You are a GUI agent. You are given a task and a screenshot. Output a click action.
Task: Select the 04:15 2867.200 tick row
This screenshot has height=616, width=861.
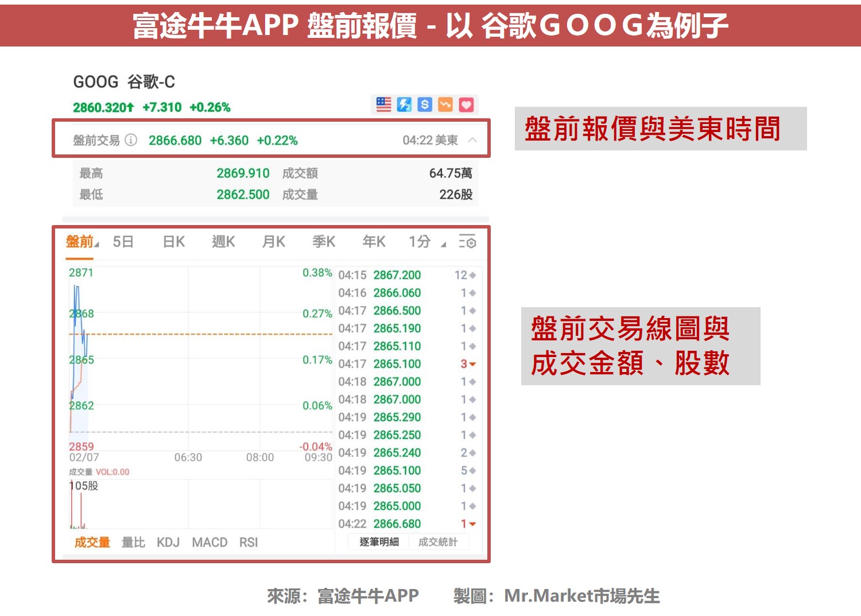click(x=408, y=275)
